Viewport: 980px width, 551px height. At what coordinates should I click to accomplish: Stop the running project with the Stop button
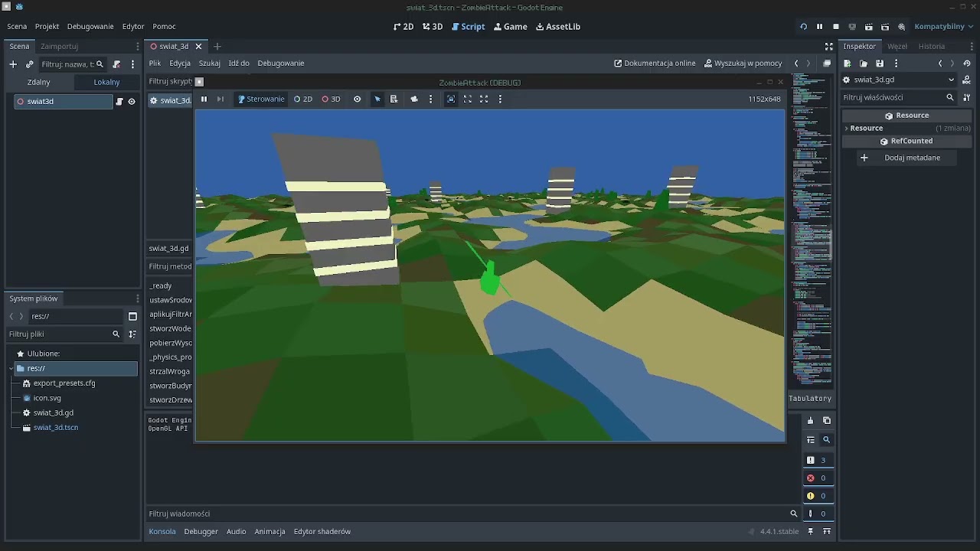[x=835, y=27]
